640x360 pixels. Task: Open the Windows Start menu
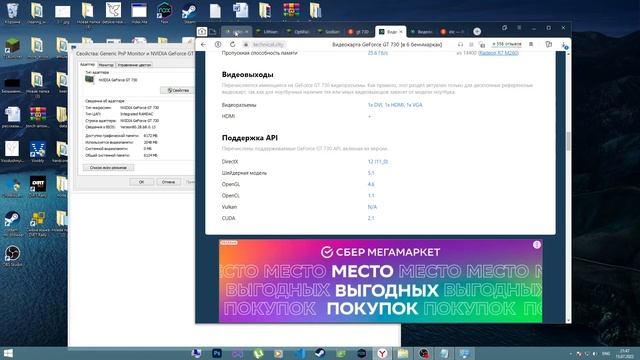coord(8,353)
